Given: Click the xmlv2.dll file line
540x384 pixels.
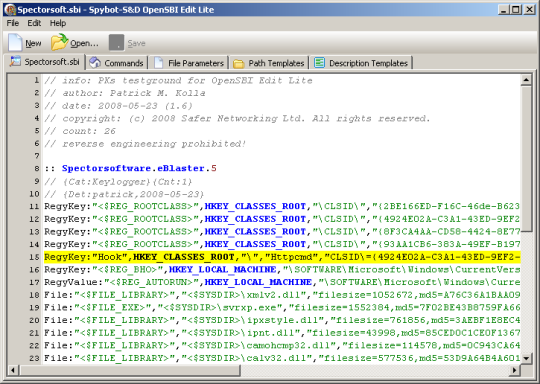Looking at the screenshot, I should click(282, 295).
